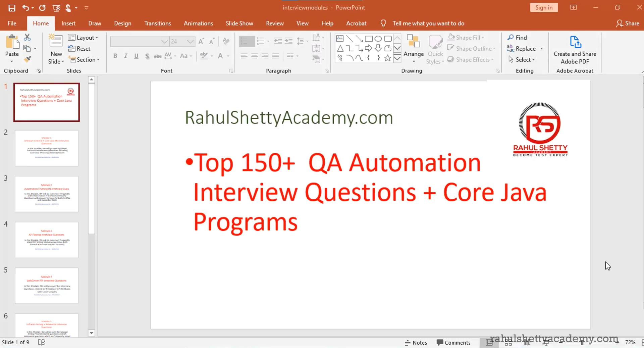644x348 pixels.
Task: Click slide panel scroll down arrow
Action: (x=91, y=333)
